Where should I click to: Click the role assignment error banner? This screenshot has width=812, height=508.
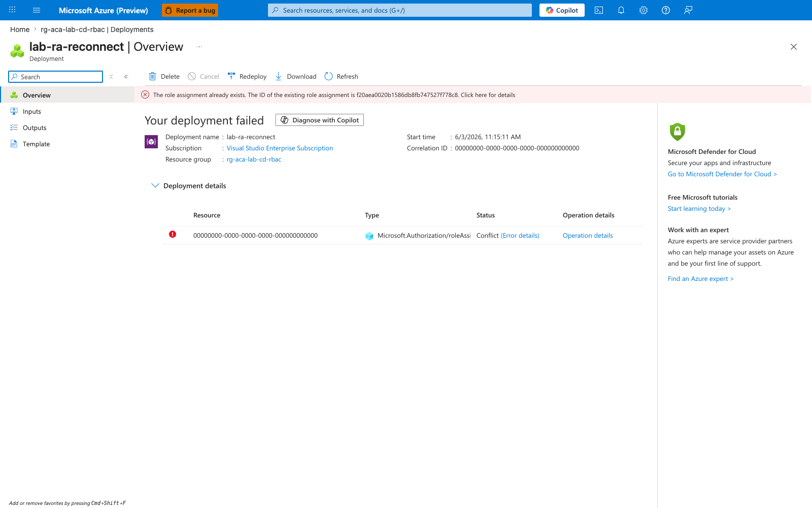[472, 94]
